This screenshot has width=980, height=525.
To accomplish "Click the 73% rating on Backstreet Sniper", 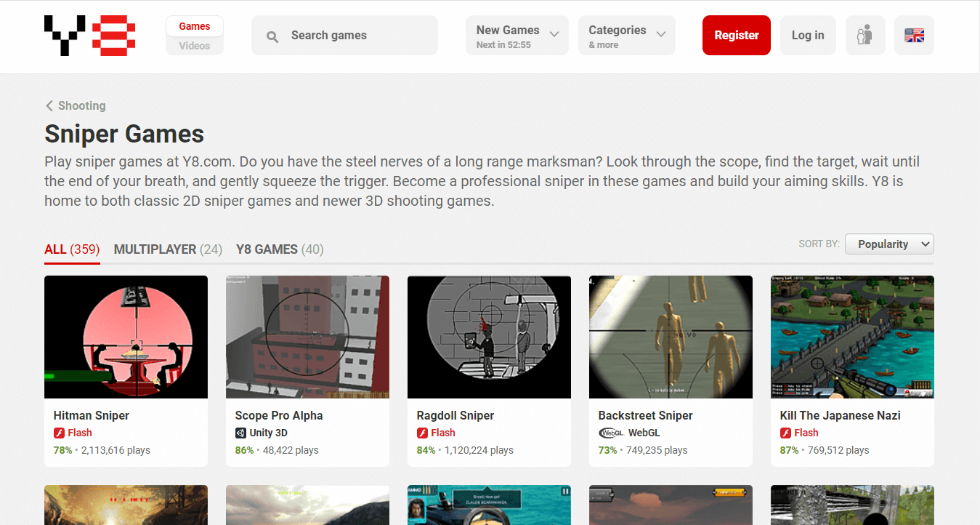I will 607,450.
